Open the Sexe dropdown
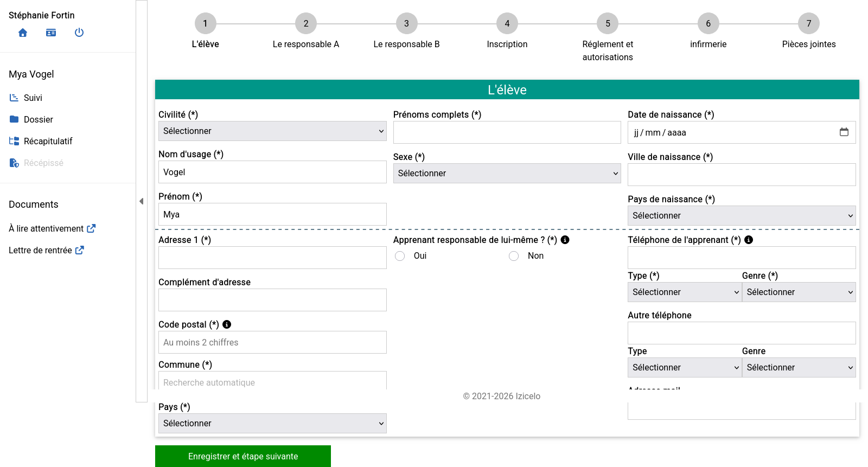The image size is (868, 467). coord(507,173)
